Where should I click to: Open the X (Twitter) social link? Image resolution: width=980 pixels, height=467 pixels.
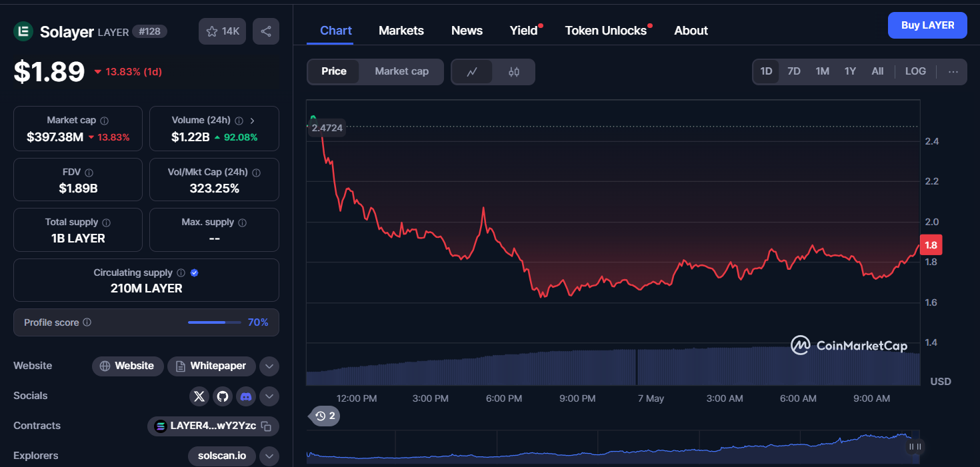[x=199, y=396]
